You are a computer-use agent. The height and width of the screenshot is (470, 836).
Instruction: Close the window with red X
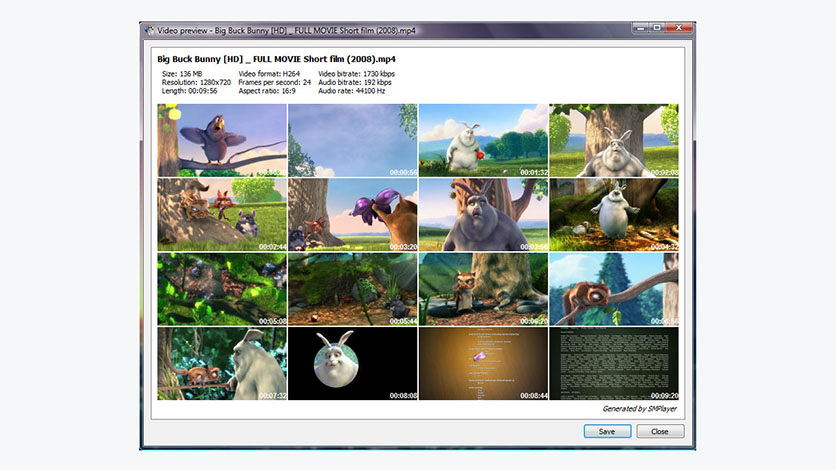(x=679, y=27)
